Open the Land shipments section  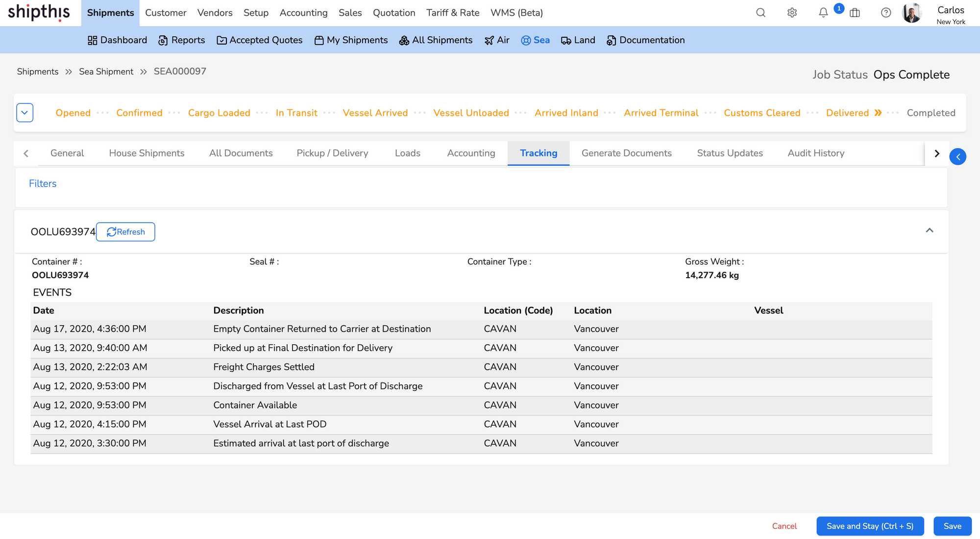pos(578,40)
